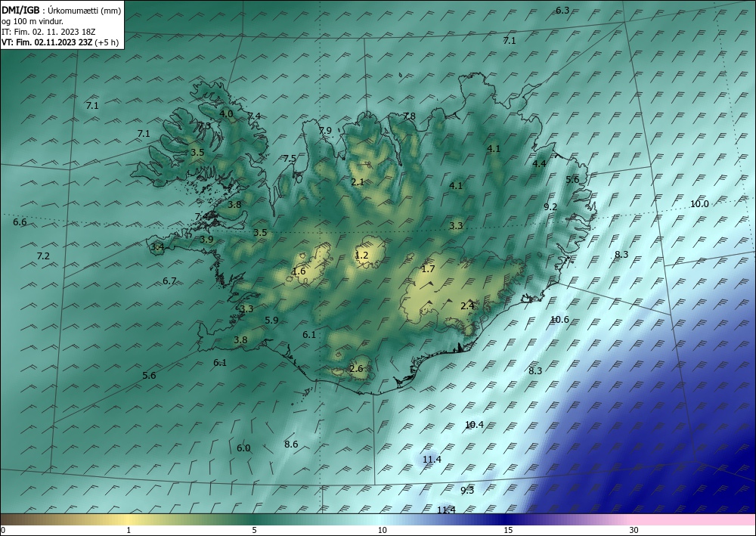Click the map value '7.3'
The height and width of the screenshot is (536, 756).
[204, 125]
